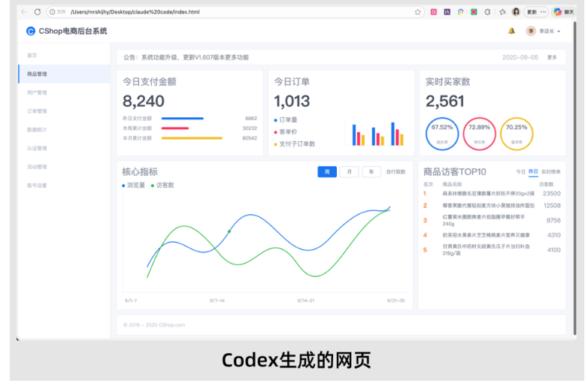Viewport: 588px width, 383px height.
Task: Click the blue 昨日支付金额 progress bar
Action: 183,119
